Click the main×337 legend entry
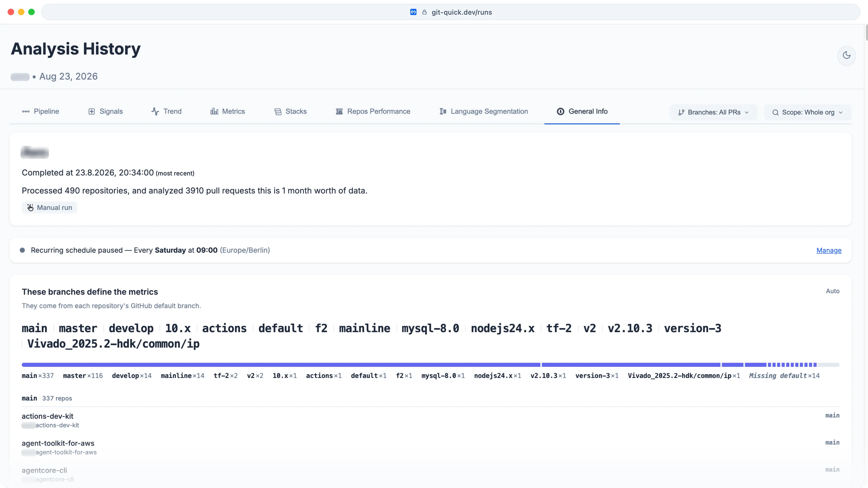The image size is (868, 488). [38, 375]
